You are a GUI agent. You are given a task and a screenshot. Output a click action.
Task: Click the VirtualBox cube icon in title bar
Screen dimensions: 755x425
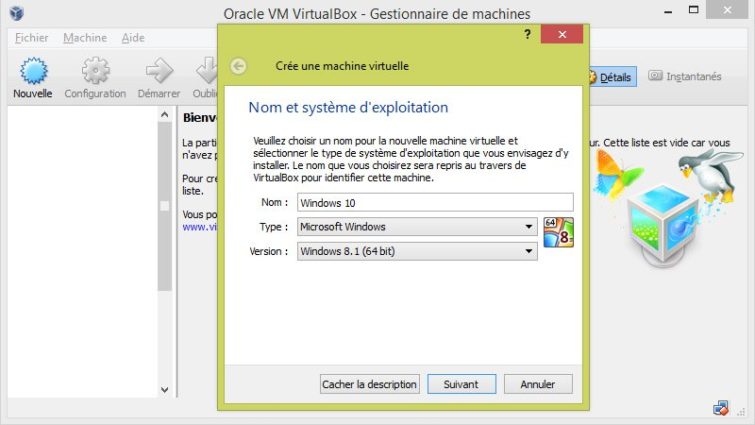coord(17,13)
